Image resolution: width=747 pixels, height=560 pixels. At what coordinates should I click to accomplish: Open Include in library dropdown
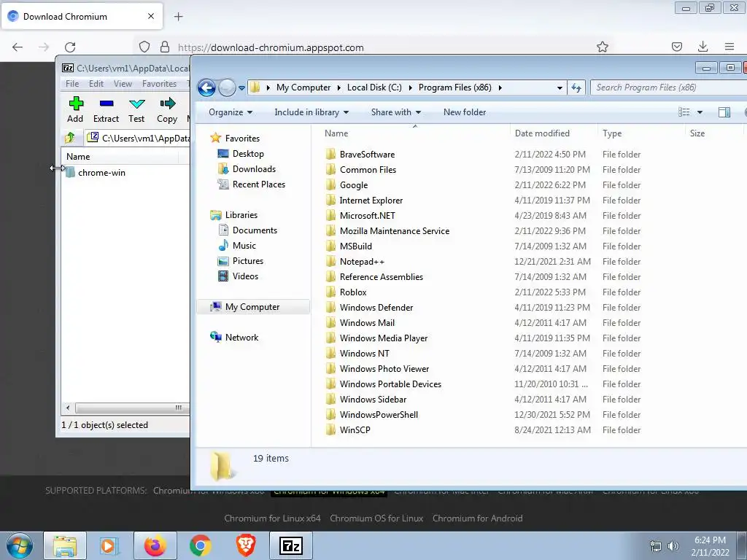tap(311, 112)
